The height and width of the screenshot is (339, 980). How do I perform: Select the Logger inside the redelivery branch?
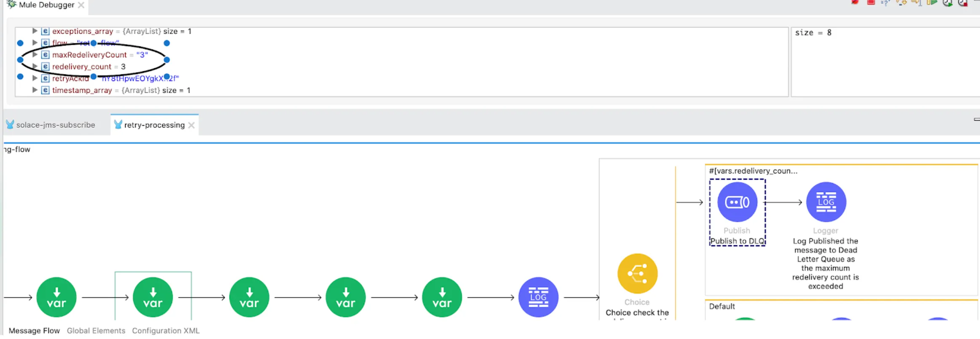point(826,202)
